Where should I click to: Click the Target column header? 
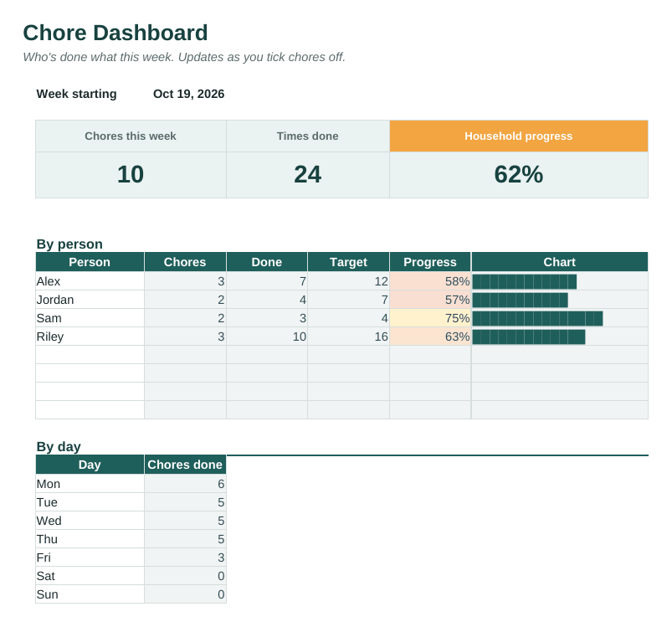pyautogui.click(x=348, y=262)
